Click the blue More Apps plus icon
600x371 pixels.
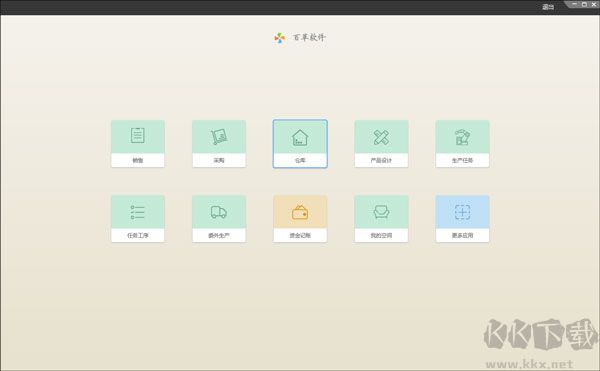coord(462,212)
